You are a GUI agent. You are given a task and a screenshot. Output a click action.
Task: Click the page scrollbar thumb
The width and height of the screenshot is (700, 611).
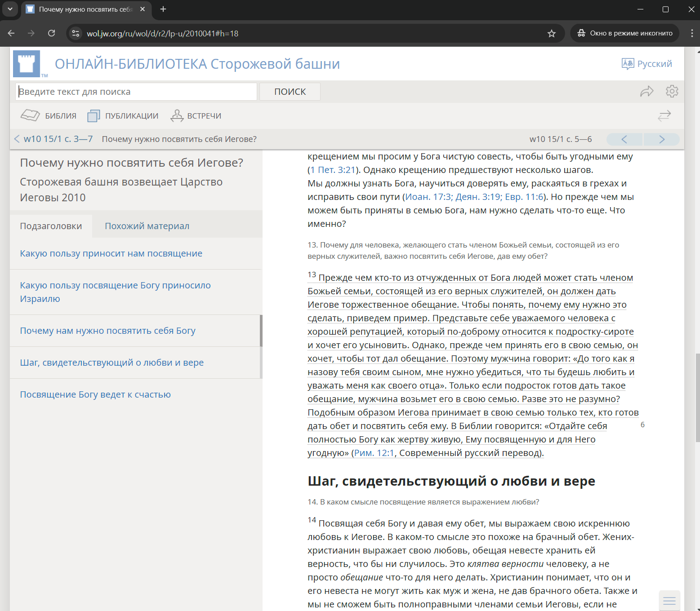(697, 398)
